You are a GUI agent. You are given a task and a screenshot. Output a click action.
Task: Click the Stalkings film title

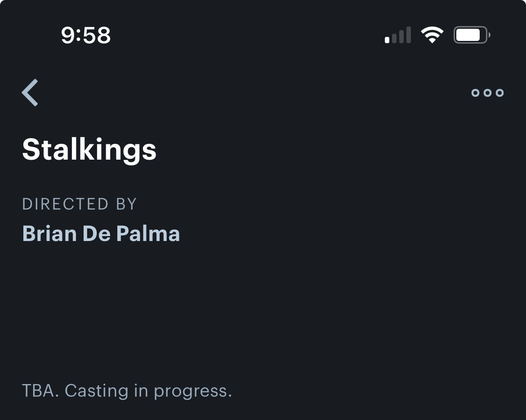[x=89, y=149]
